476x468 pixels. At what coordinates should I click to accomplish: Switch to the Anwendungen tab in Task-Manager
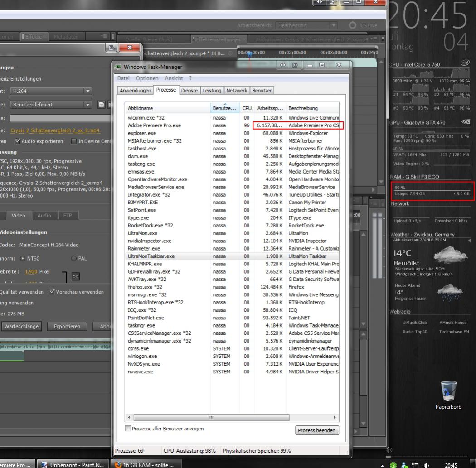[x=135, y=91]
